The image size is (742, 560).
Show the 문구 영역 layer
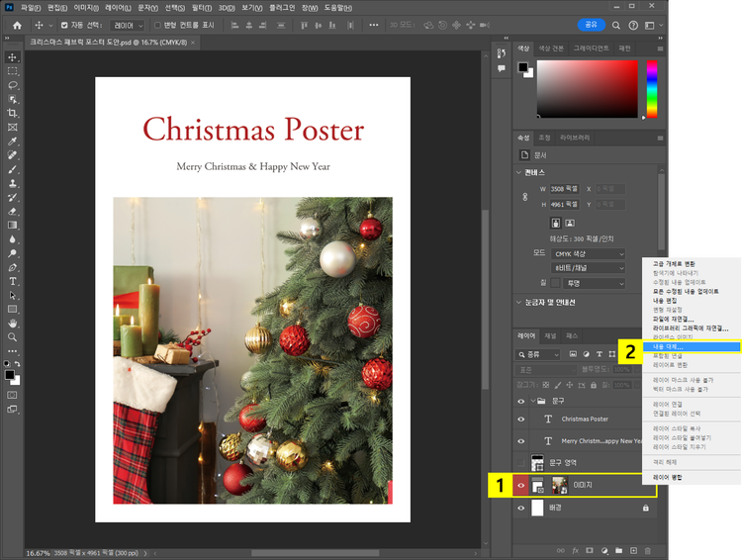(521, 463)
